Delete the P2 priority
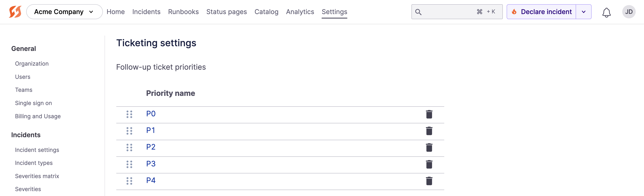The width and height of the screenshot is (644, 196). 429,147
